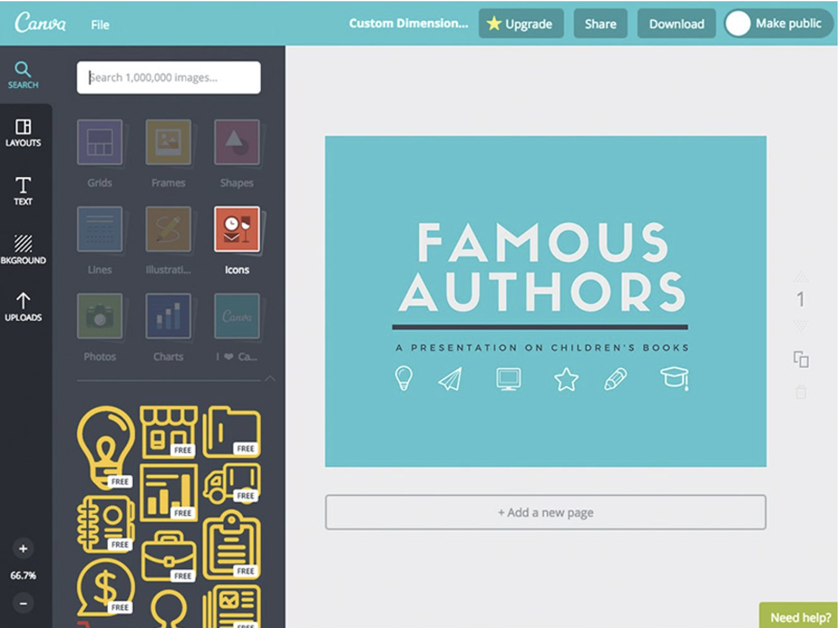Open the Layouts sidebar tab
This screenshot has height=628, width=840.
[23, 133]
